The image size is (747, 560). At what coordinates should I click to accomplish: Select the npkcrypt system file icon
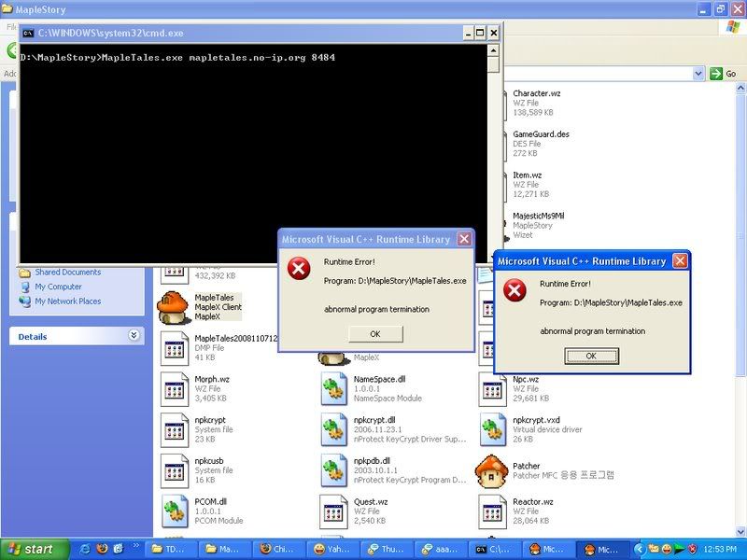coord(174,430)
